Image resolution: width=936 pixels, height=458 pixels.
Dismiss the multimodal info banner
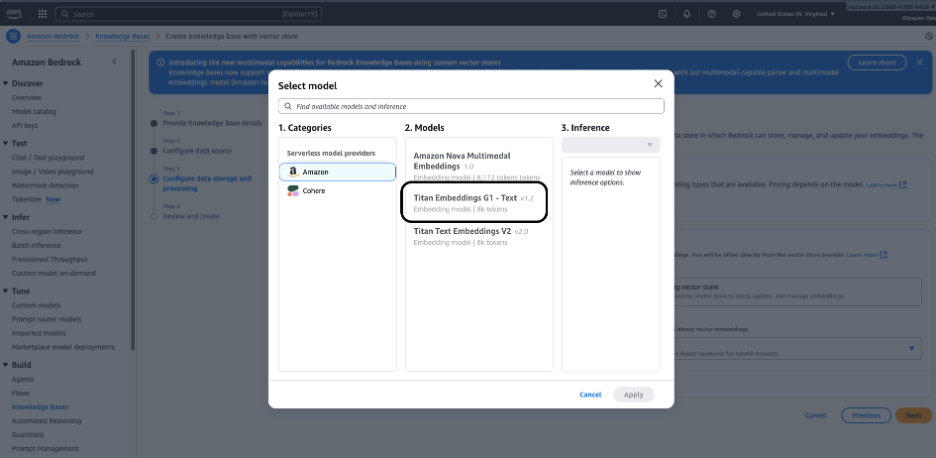point(919,62)
